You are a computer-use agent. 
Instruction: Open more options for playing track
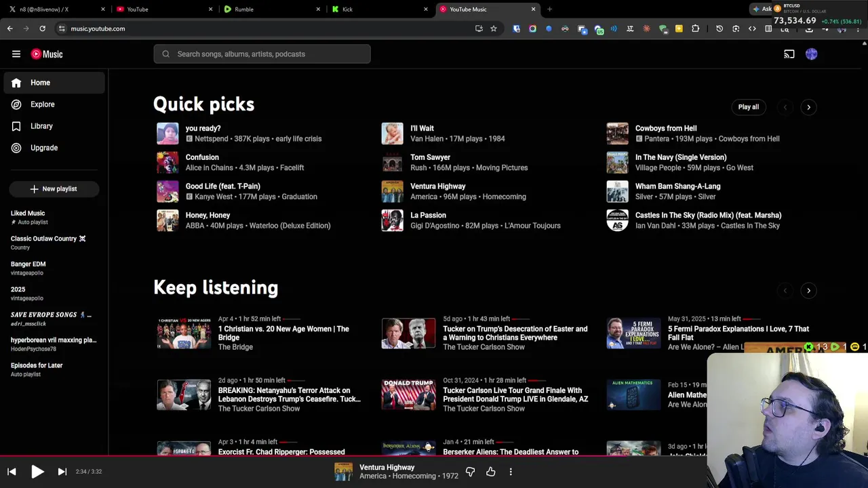pyautogui.click(x=511, y=472)
